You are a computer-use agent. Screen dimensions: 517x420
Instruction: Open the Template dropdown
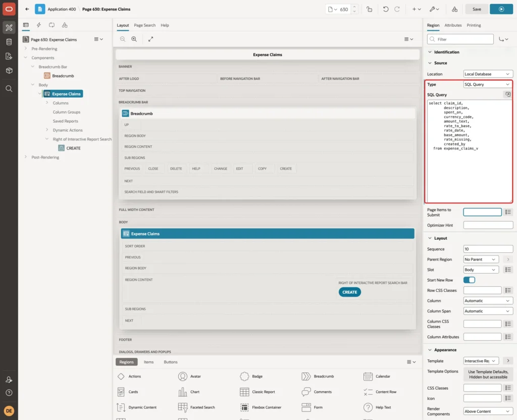pos(481,361)
